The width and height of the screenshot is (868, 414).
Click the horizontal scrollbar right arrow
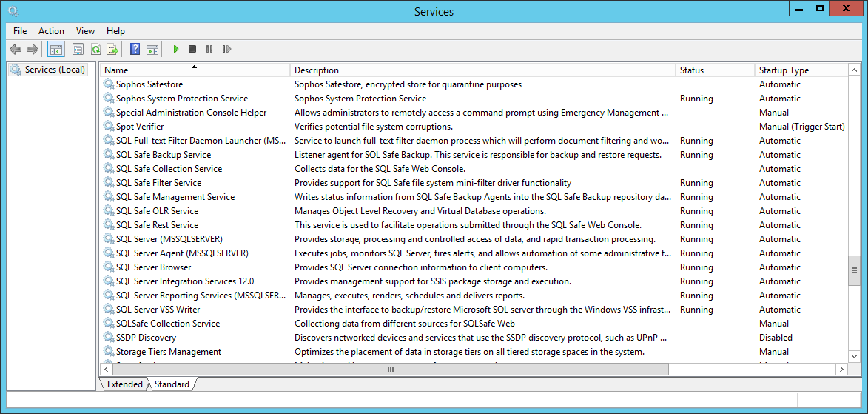click(x=842, y=369)
